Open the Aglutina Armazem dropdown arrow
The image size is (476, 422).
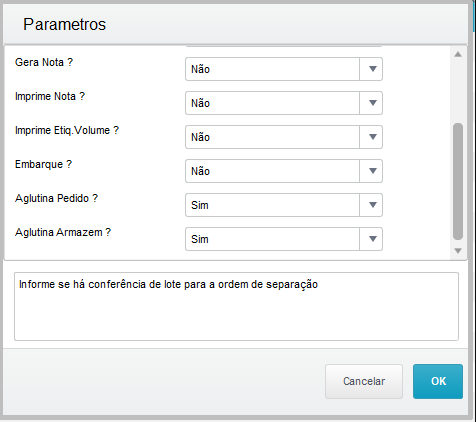(x=371, y=239)
